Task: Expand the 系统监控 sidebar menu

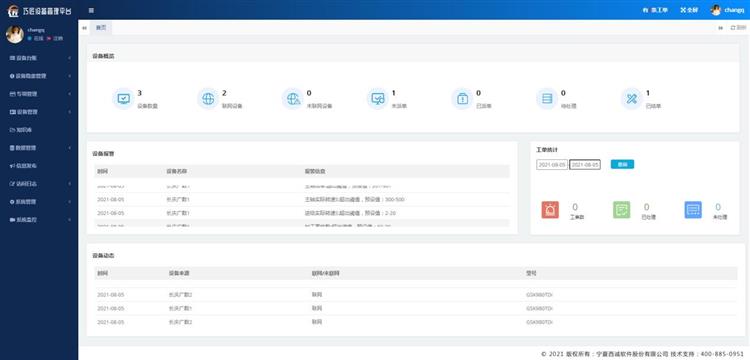Action: (x=39, y=220)
